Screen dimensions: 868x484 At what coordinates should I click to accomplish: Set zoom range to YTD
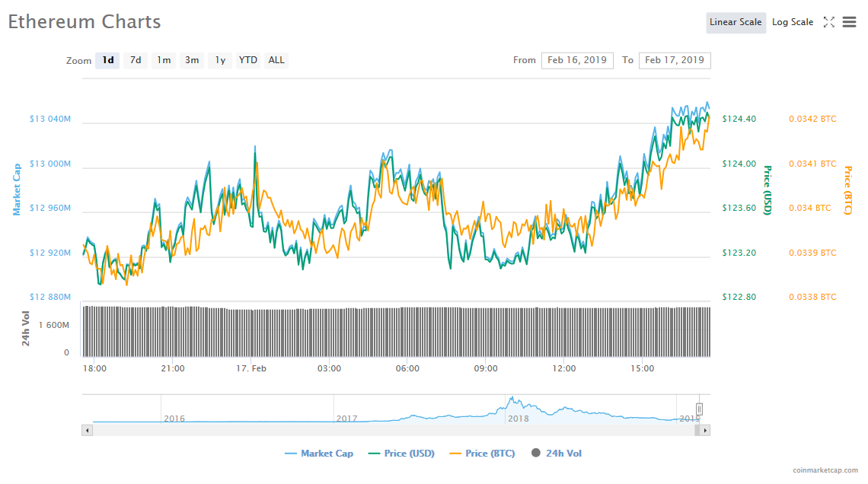(x=248, y=60)
